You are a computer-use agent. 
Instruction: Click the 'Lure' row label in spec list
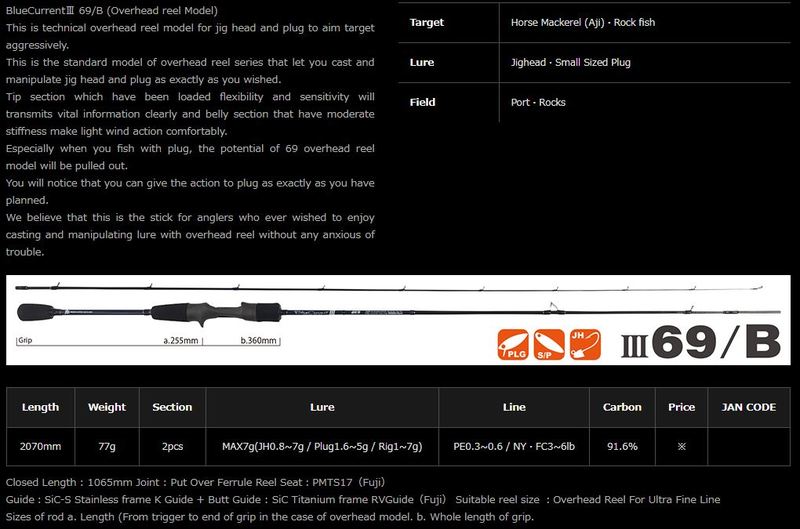point(421,62)
